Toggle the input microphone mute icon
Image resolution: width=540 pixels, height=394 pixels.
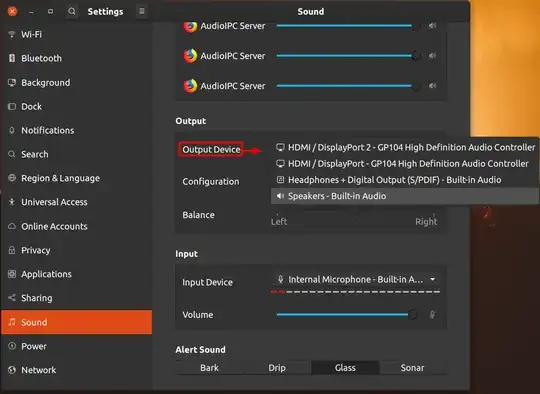432,314
